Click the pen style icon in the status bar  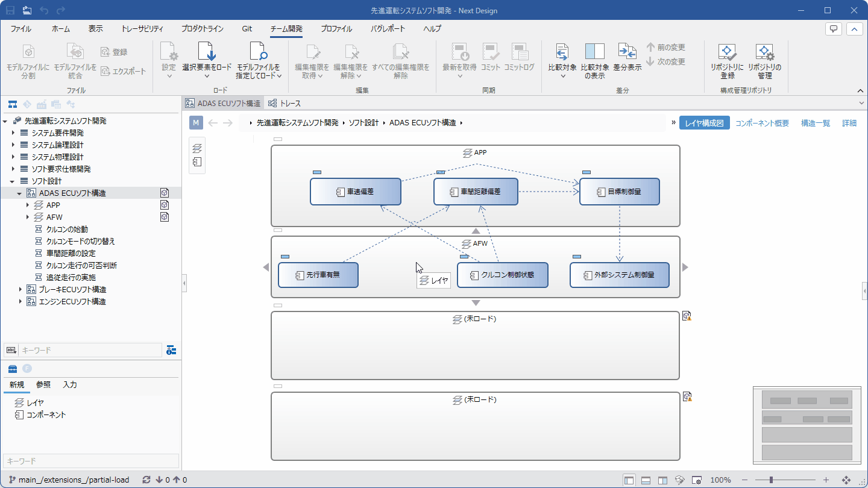click(x=680, y=480)
